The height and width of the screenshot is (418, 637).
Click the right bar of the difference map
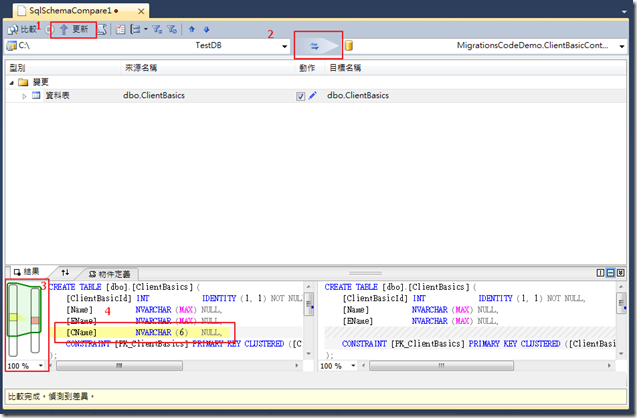point(35,320)
